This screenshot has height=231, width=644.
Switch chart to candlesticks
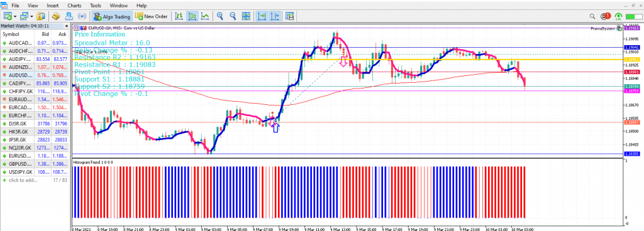pyautogui.click(x=192, y=16)
